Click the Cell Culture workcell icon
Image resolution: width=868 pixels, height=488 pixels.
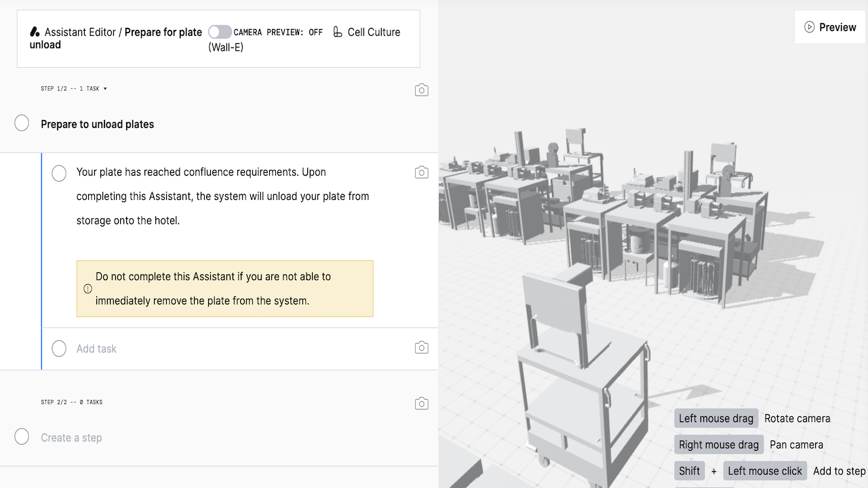[338, 32]
